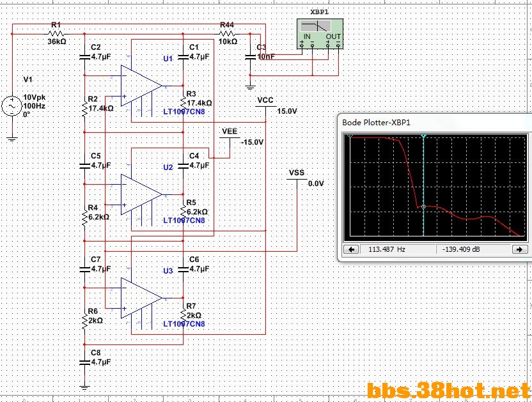Select the V1 AC voltage source symbol
Image resolution: width=532 pixels, height=402 pixels.
12,106
